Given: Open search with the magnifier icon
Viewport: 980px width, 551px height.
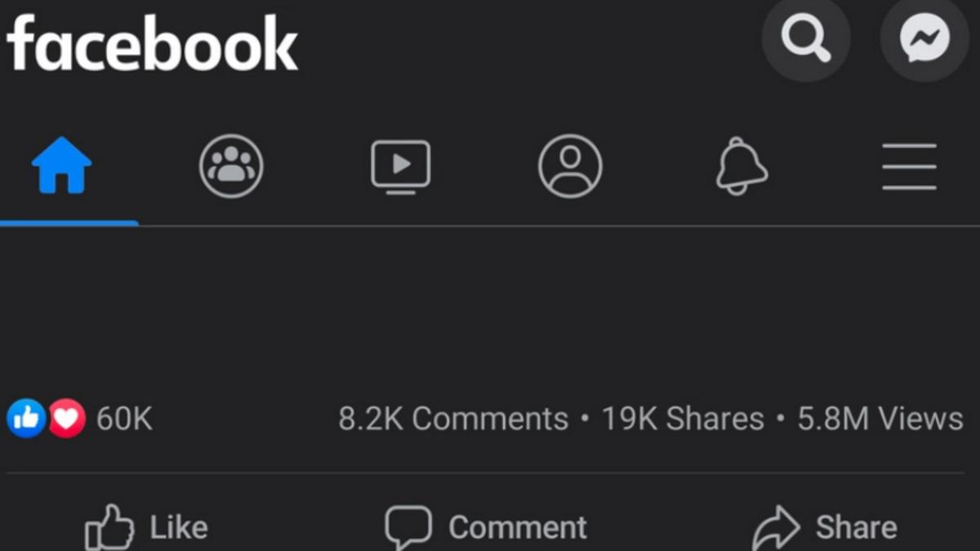Looking at the screenshot, I should tap(805, 38).
